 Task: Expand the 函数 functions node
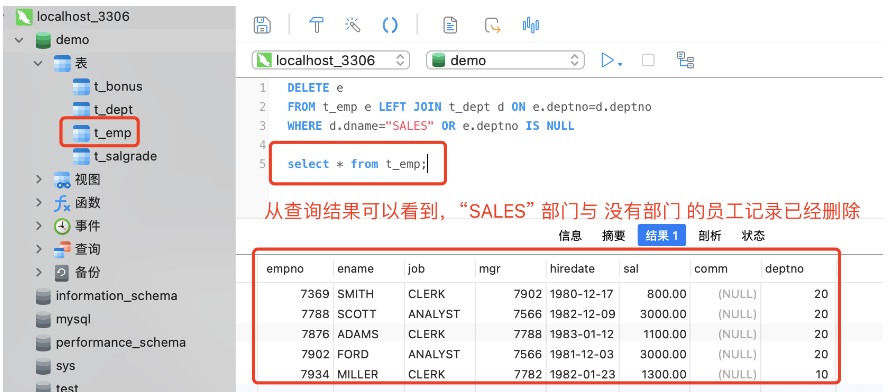(39, 203)
